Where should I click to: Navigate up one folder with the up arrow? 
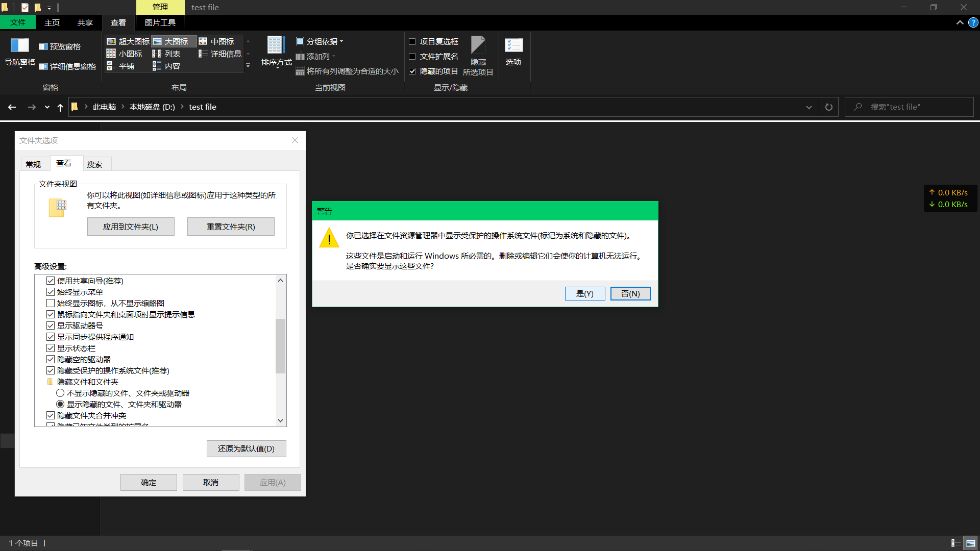point(60,107)
